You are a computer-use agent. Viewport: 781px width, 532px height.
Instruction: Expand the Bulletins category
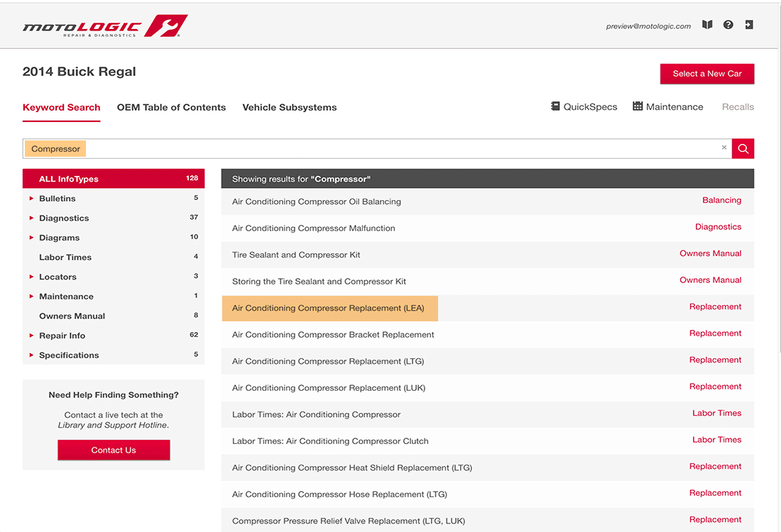point(57,199)
